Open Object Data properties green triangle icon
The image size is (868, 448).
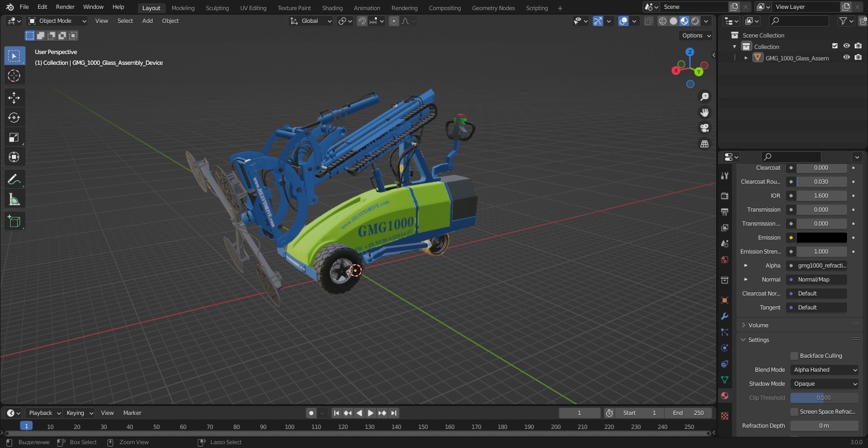[x=724, y=379]
